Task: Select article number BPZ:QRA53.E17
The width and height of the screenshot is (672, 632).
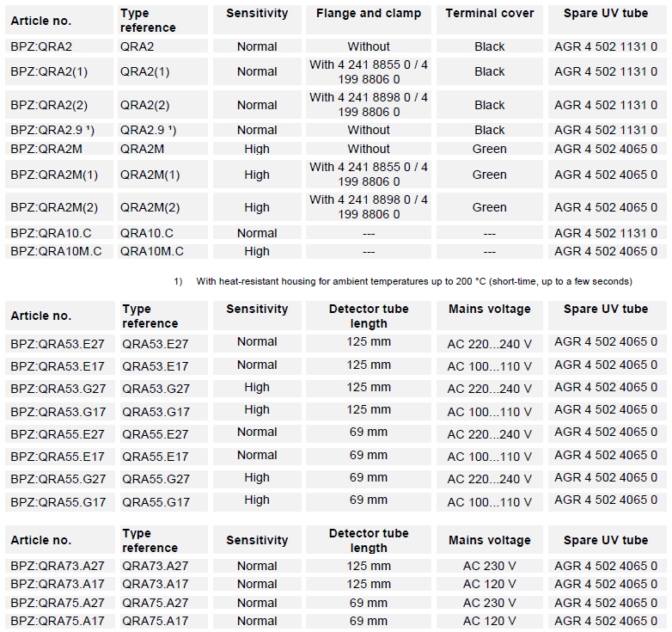Action: coord(58,366)
